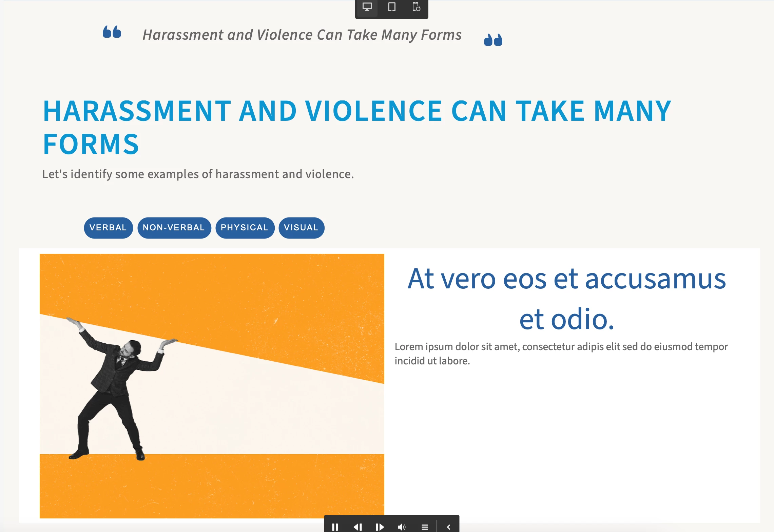Screen dimensions: 774x532
Task: Click the 'Let's identify some examples' subtitle
Action: 198,174
